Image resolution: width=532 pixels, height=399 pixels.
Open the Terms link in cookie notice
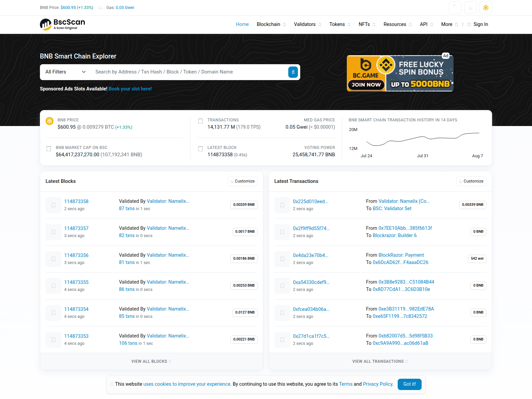click(x=346, y=384)
